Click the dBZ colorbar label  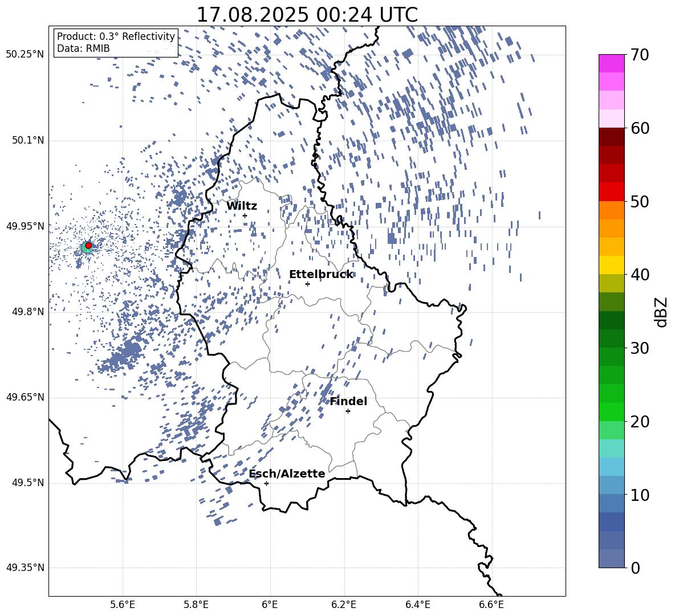[661, 312]
